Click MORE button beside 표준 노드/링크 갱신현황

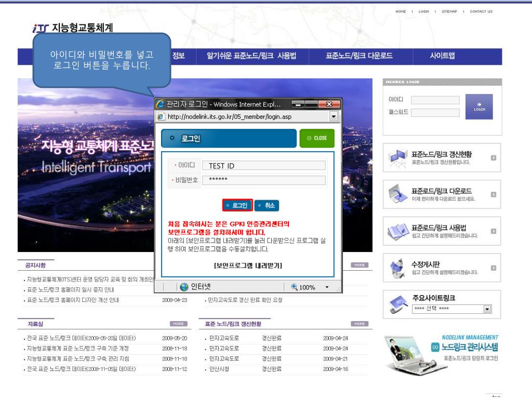tap(359, 323)
